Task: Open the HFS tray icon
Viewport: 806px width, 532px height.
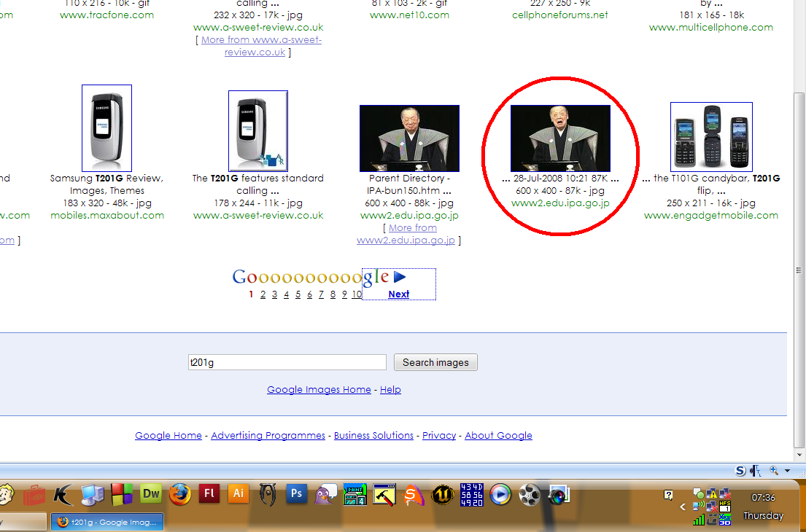Action: click(x=725, y=506)
